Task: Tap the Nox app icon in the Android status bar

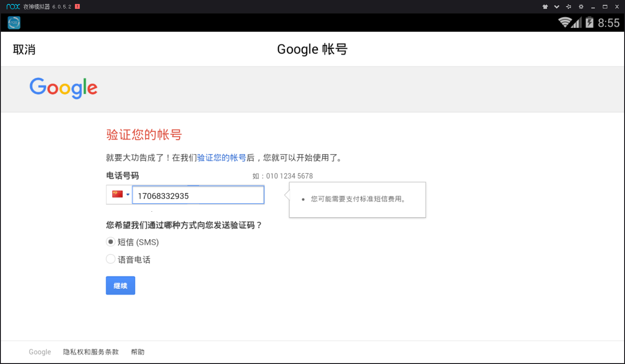Action: click(14, 23)
